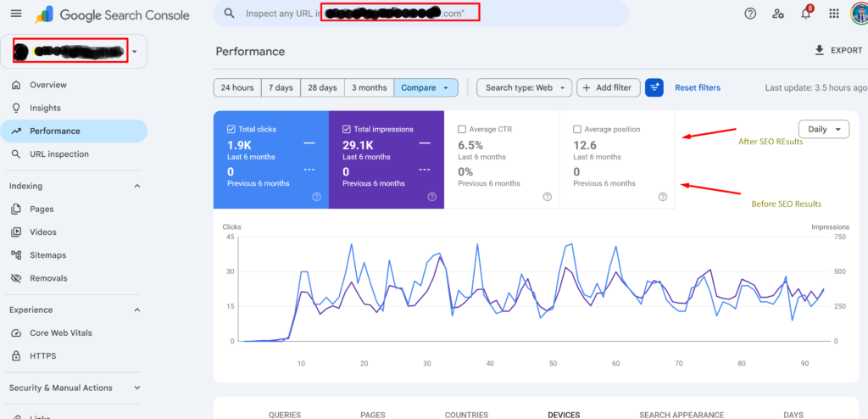This screenshot has width=868, height=419.
Task: Click the EXPORT button label
Action: [847, 50]
